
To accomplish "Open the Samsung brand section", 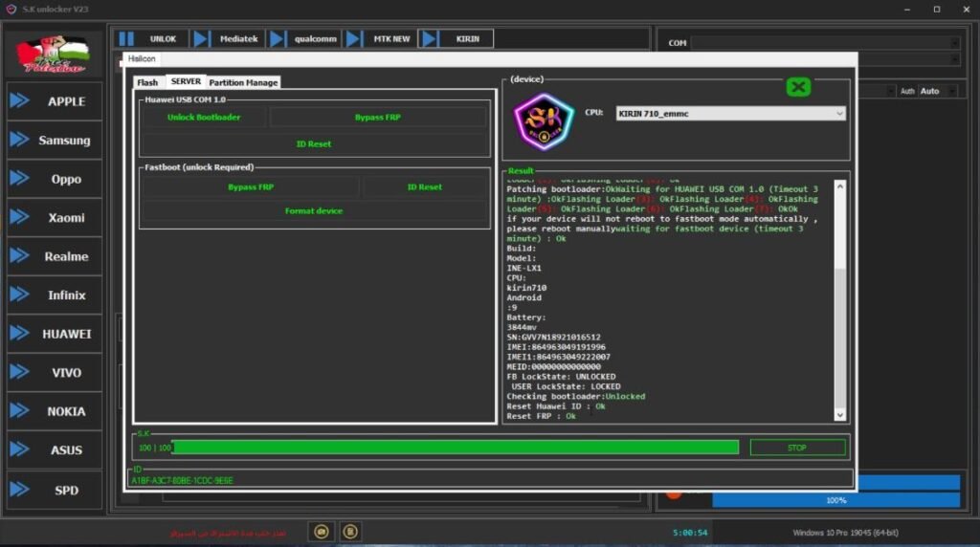I will [x=55, y=140].
